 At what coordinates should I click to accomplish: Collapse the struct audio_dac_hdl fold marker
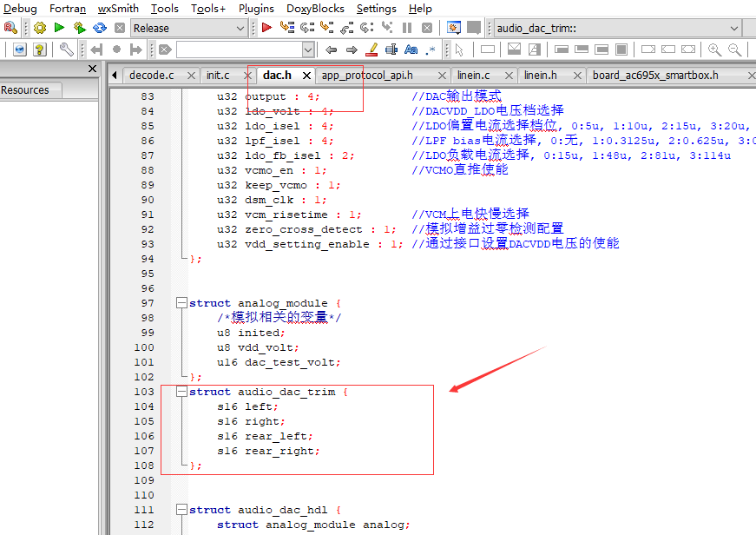click(x=181, y=510)
